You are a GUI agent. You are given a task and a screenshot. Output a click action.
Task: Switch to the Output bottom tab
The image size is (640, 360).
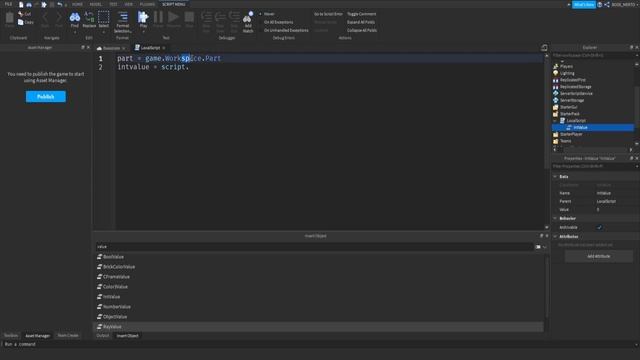click(103, 336)
